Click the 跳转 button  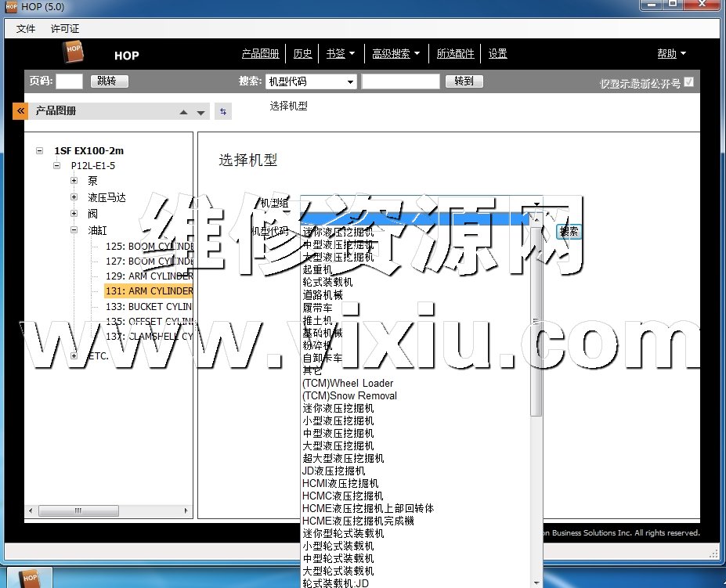coord(108,81)
